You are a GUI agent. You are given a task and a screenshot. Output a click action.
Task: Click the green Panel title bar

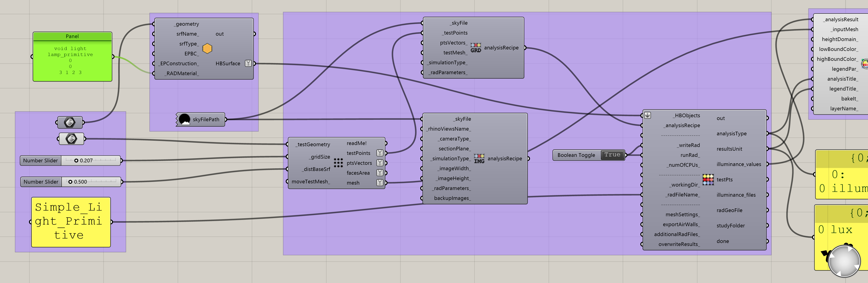click(72, 36)
